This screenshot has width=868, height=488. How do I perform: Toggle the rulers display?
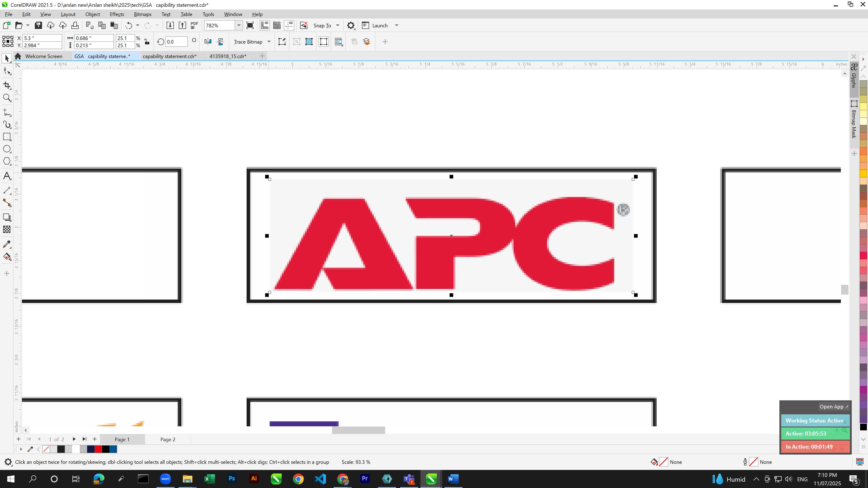click(x=264, y=26)
